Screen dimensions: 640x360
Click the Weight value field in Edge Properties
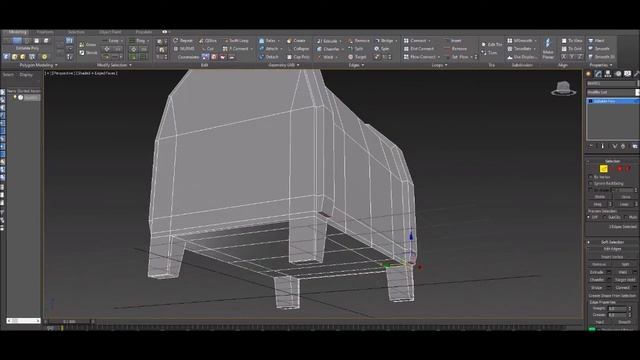[x=617, y=309]
